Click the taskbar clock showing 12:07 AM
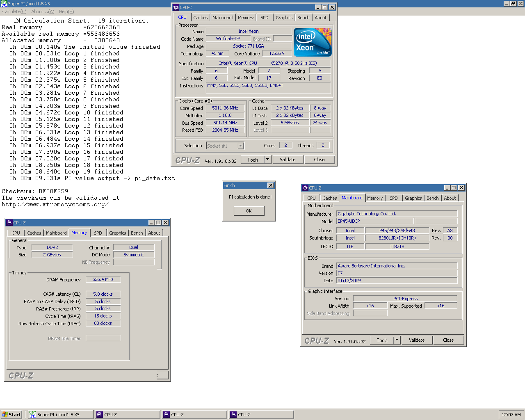 [x=511, y=415]
